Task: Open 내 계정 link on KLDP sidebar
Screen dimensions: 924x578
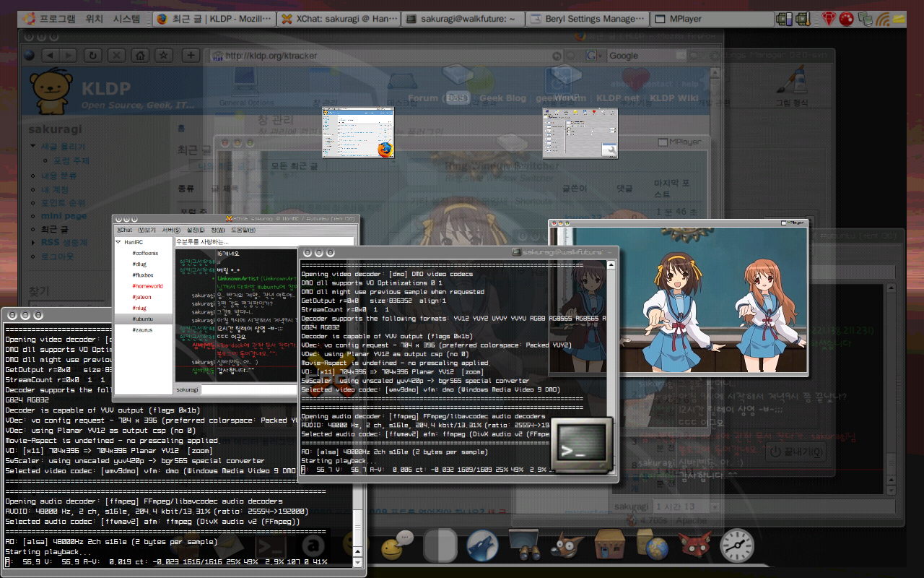Action: (x=55, y=189)
